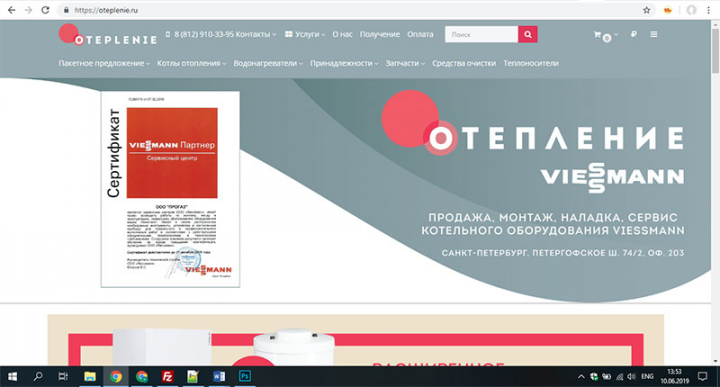The height and width of the screenshot is (387, 720).
Task: Click the currency coins icon in header
Action: [634, 34]
